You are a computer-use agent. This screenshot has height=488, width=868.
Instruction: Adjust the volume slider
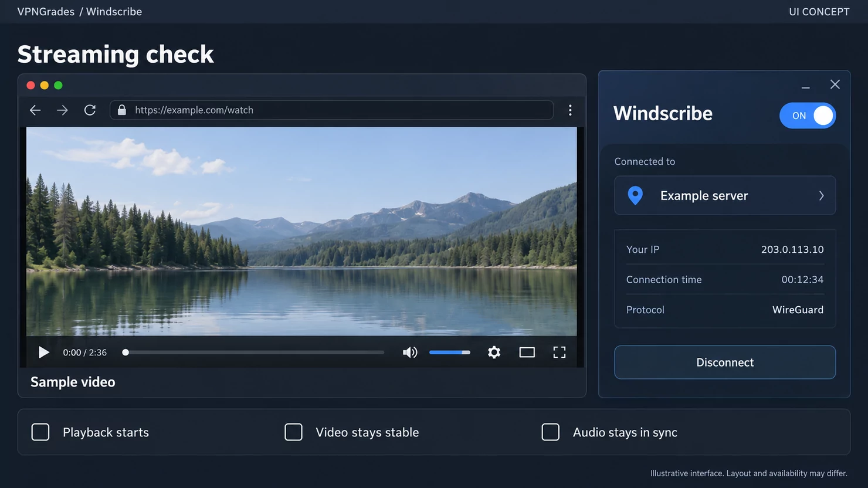point(450,353)
